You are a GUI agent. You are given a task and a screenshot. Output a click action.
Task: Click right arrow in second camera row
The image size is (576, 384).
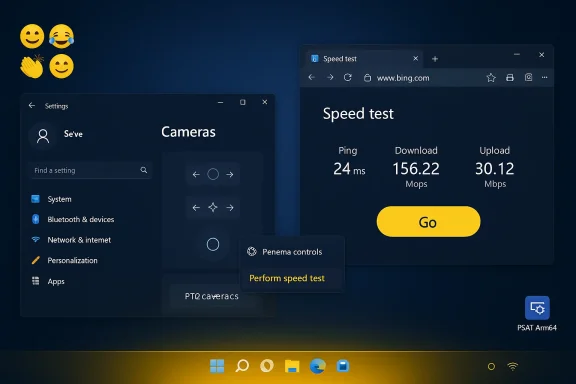[x=230, y=208]
